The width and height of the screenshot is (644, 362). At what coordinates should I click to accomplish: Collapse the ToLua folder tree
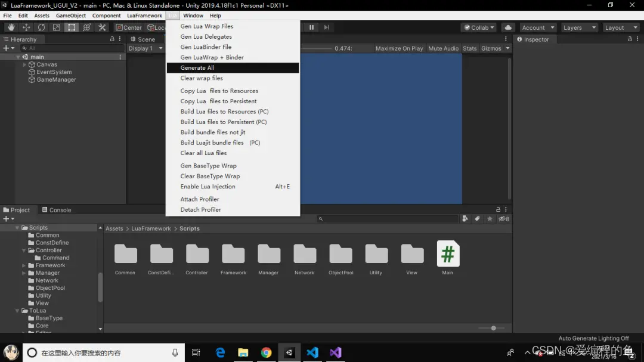pyautogui.click(x=18, y=310)
